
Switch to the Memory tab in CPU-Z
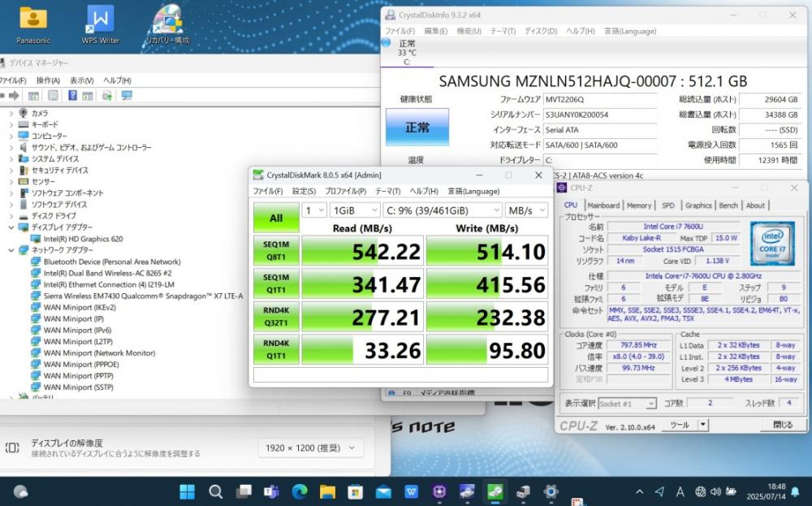pyautogui.click(x=639, y=205)
